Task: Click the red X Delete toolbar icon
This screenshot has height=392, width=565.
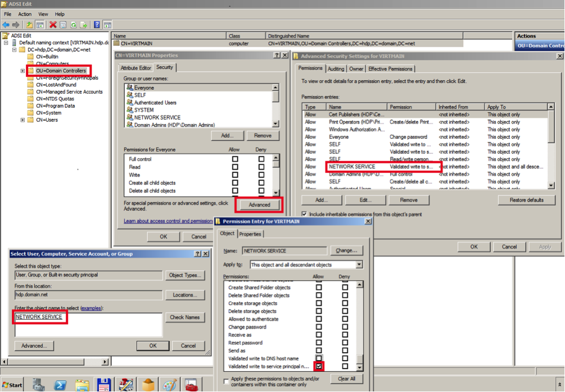Action: pyautogui.click(x=53, y=25)
